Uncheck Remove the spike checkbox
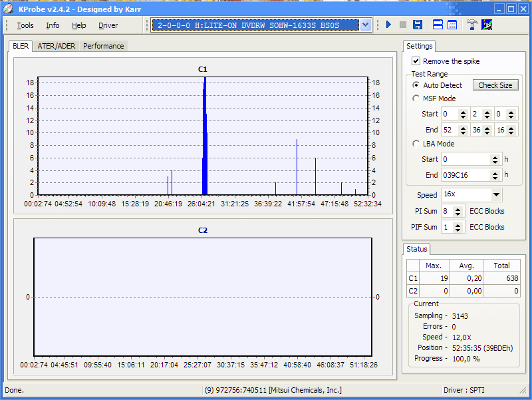Image resolution: width=532 pixels, height=400 pixels. [x=416, y=61]
